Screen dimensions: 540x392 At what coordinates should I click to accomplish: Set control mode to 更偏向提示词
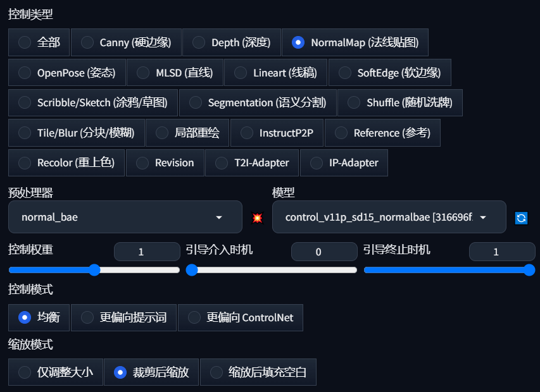point(123,317)
